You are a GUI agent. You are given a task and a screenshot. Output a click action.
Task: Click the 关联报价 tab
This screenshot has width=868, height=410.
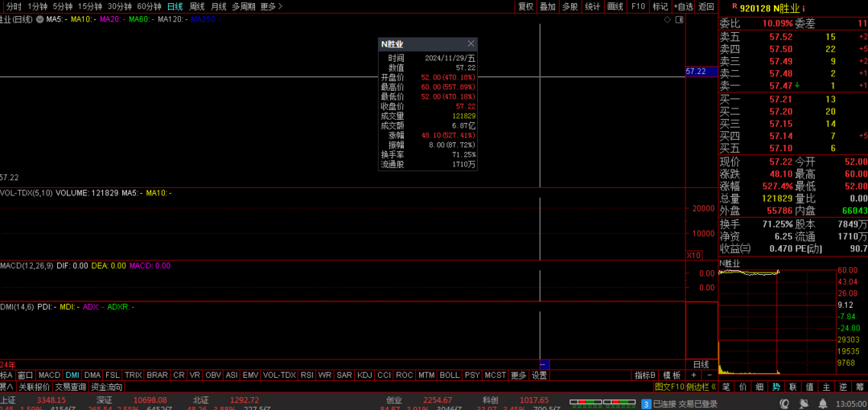34,386
